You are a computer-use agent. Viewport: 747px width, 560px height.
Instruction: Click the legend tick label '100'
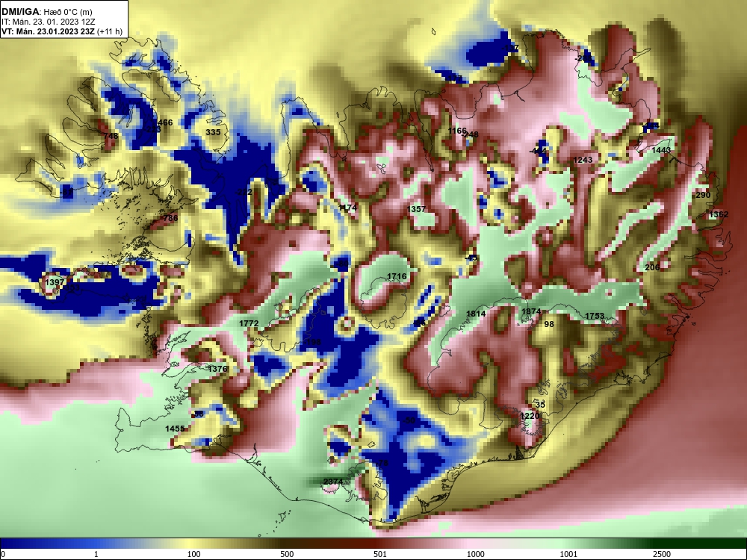coord(193,554)
